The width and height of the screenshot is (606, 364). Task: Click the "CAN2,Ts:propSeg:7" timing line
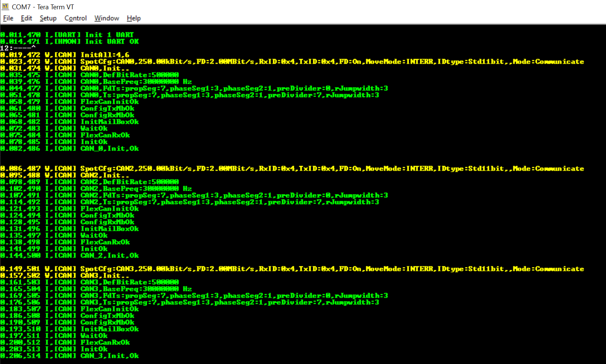click(x=189, y=202)
